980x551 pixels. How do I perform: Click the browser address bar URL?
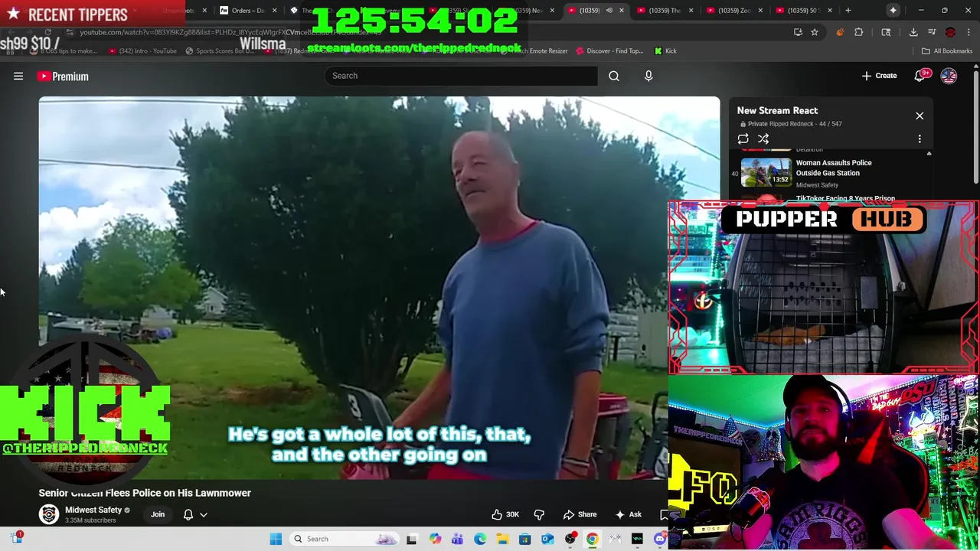pos(230,32)
